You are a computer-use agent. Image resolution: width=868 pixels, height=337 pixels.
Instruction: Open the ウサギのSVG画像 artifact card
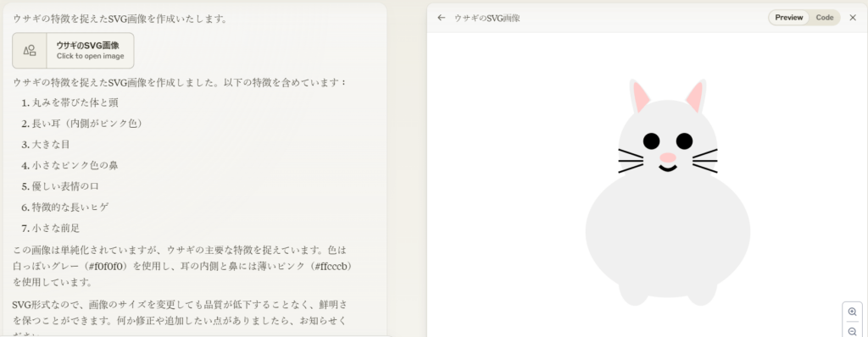click(73, 50)
